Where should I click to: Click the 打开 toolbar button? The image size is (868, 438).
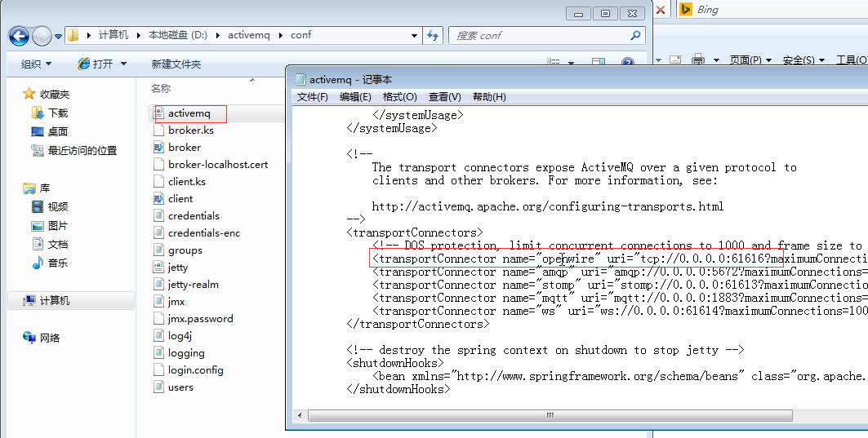click(x=96, y=64)
